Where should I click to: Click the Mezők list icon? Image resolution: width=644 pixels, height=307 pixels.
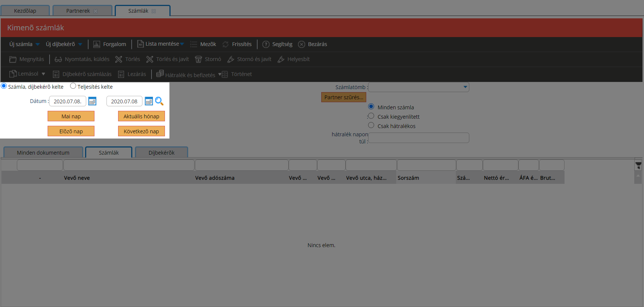click(193, 44)
